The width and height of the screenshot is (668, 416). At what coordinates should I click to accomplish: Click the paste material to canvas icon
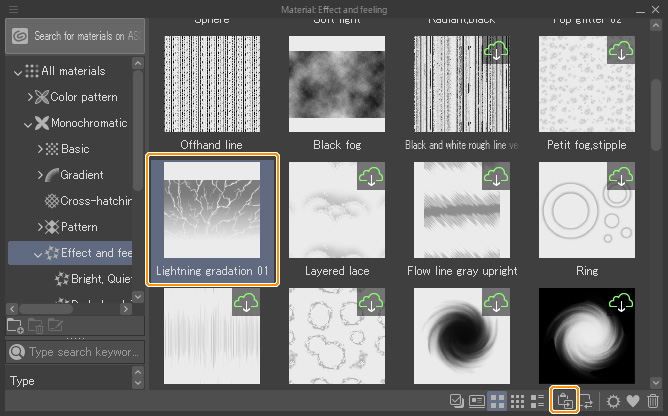coord(564,401)
